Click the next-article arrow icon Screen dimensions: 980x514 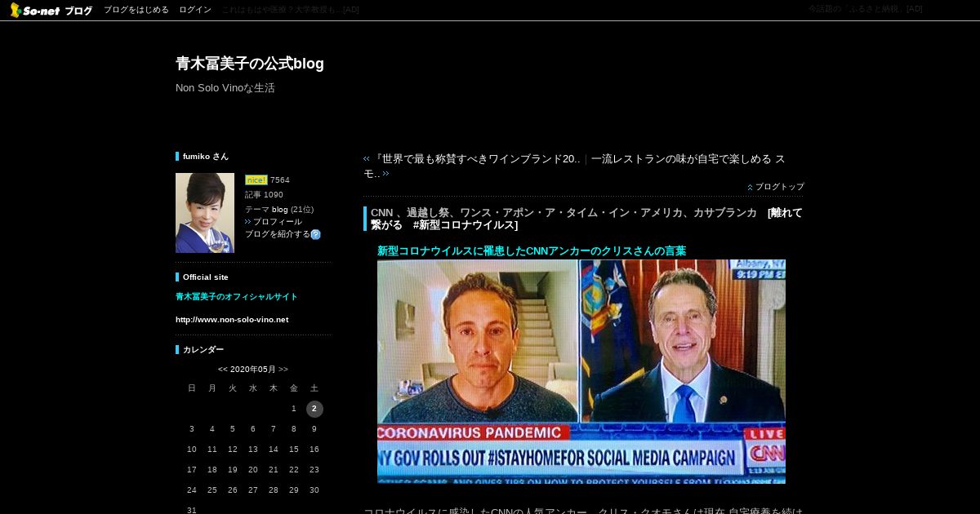[x=386, y=174]
